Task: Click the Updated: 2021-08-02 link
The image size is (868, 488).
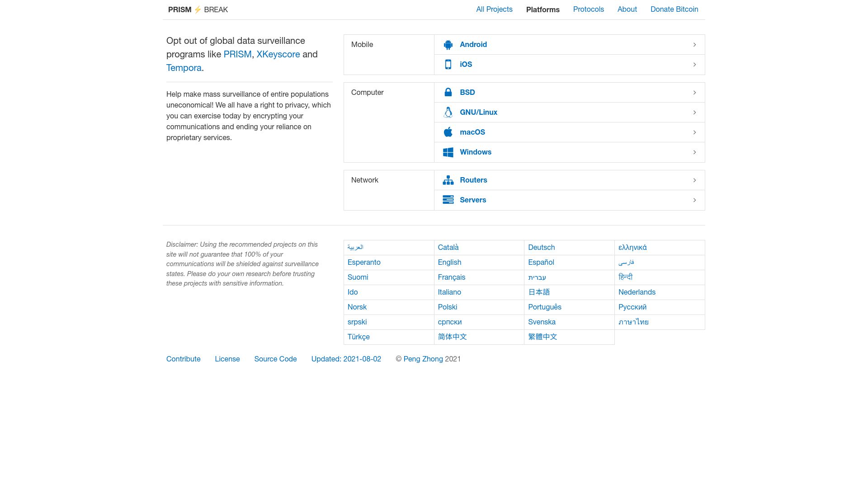Action: [x=346, y=359]
